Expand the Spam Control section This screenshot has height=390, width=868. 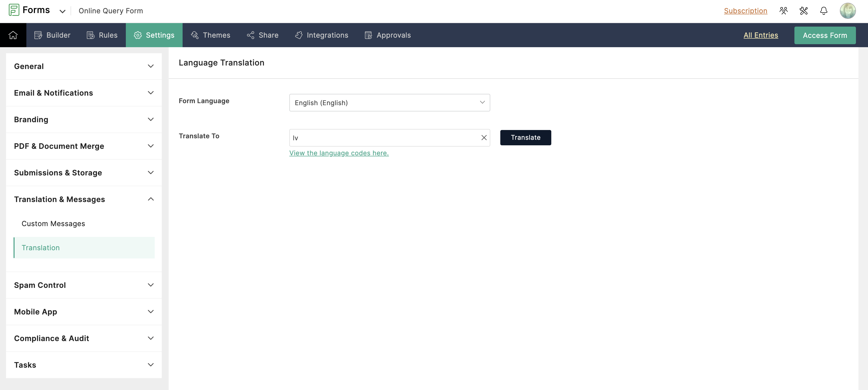click(84, 285)
